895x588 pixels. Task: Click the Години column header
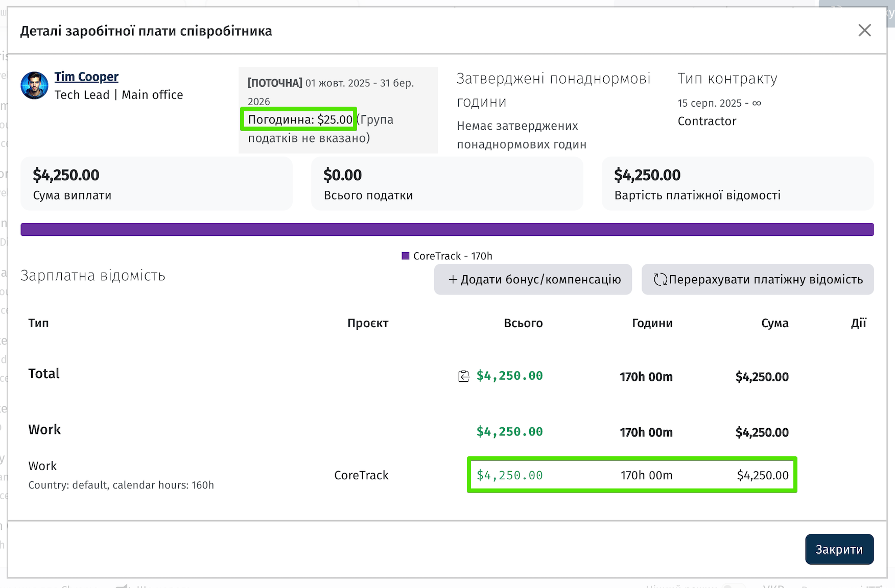652,323
